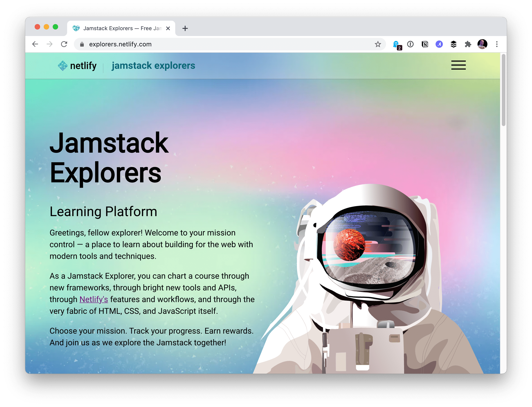Click the 'Learning Platform' subheading

(103, 212)
